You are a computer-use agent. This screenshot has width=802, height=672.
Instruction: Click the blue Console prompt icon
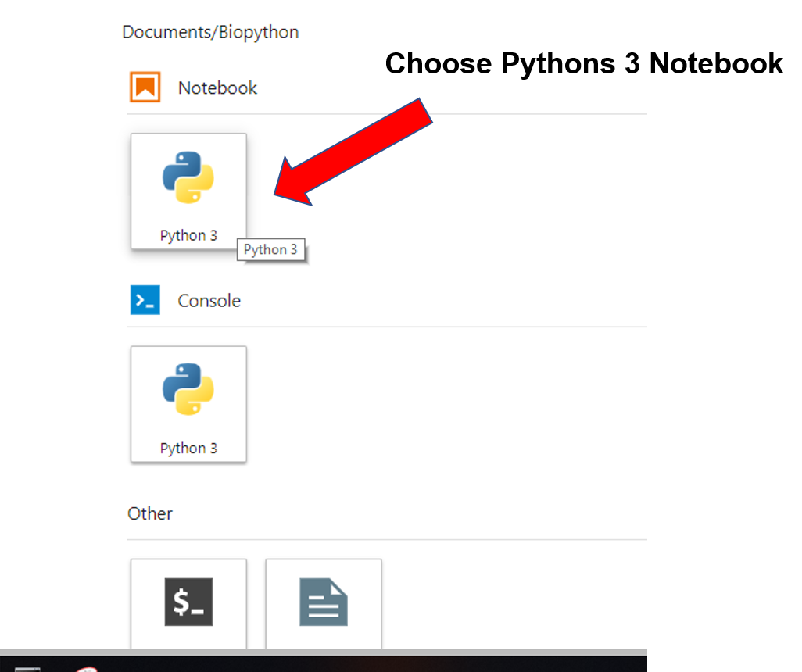point(145,300)
